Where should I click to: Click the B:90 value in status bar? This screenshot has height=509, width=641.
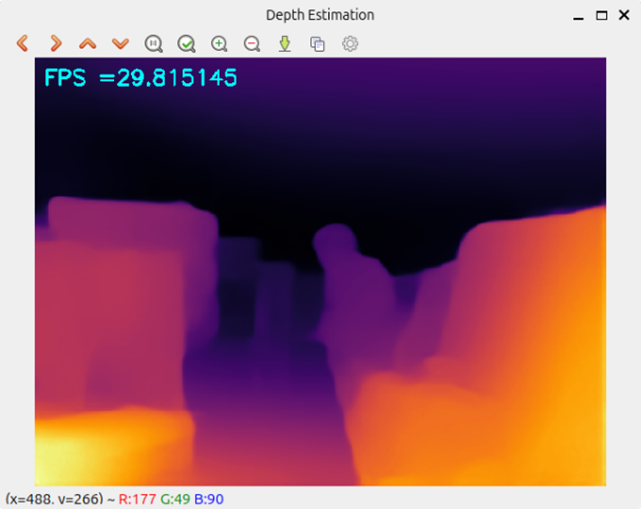pos(209,499)
